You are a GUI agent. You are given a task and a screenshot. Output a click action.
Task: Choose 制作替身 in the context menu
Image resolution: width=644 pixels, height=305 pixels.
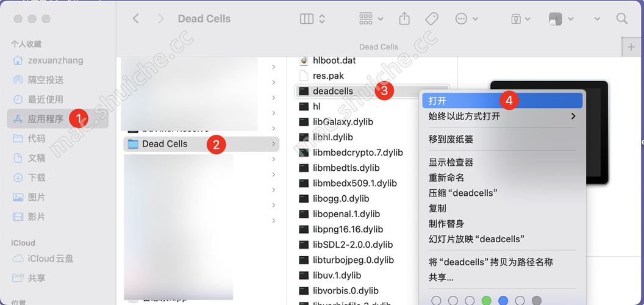point(502,224)
